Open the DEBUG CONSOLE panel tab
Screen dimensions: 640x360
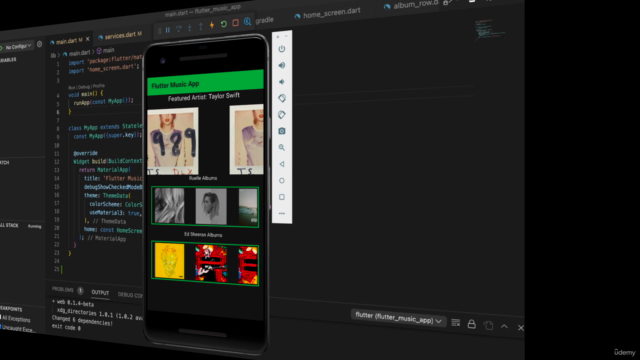[x=130, y=295]
